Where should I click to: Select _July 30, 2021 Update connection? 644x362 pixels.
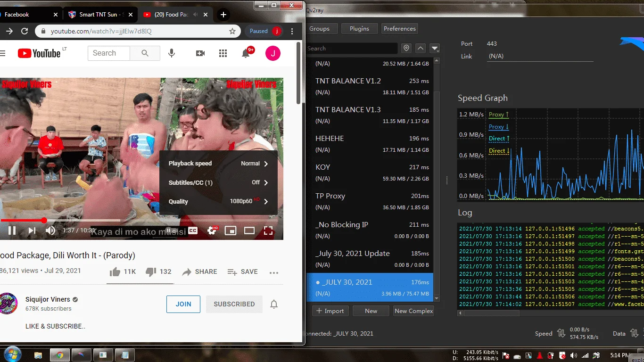pos(370,259)
